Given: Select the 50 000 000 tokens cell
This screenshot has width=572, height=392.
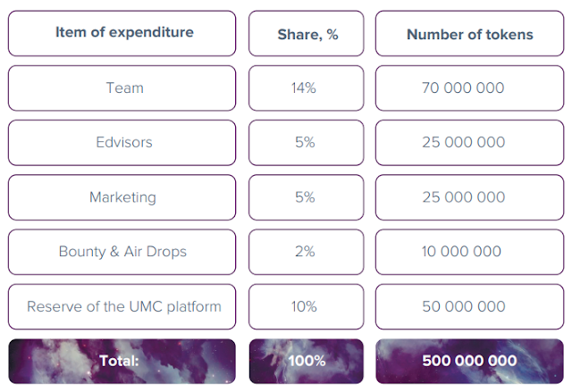Looking at the screenshot, I should [470, 307].
